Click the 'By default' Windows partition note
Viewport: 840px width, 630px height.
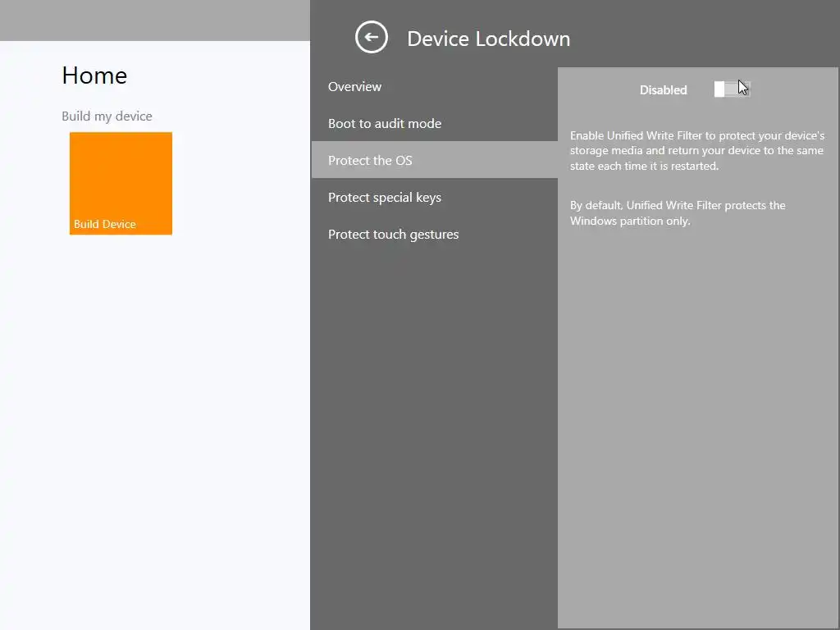678,213
